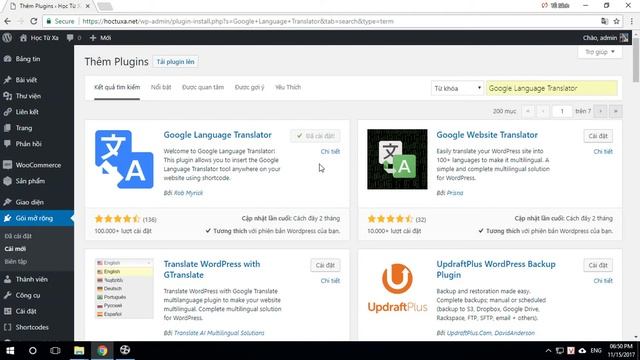Reload the page
Viewport: 640px width, 360px height.
(34, 21)
